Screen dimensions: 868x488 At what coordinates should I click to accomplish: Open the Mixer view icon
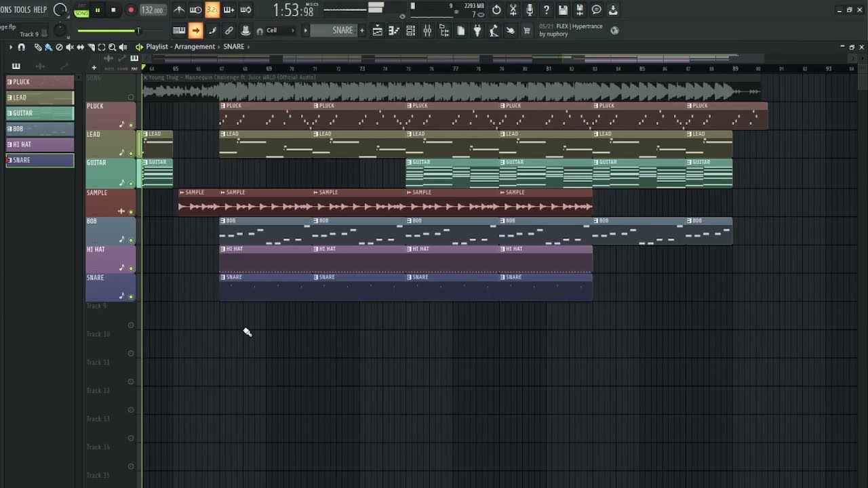coord(427,30)
